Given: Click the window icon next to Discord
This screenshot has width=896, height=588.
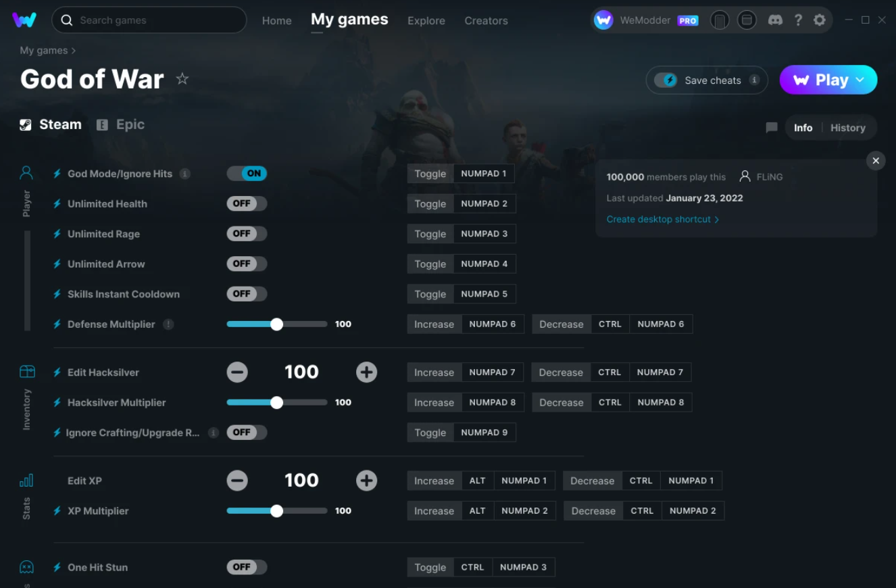Looking at the screenshot, I should (x=747, y=20).
